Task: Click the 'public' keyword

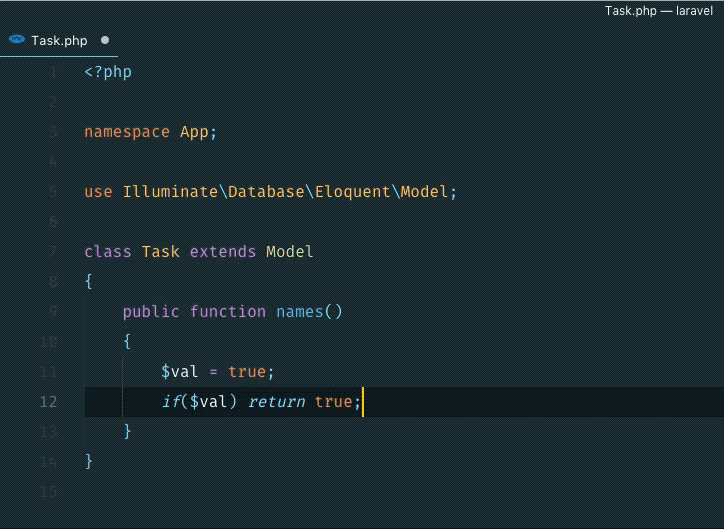Action: click(151, 312)
